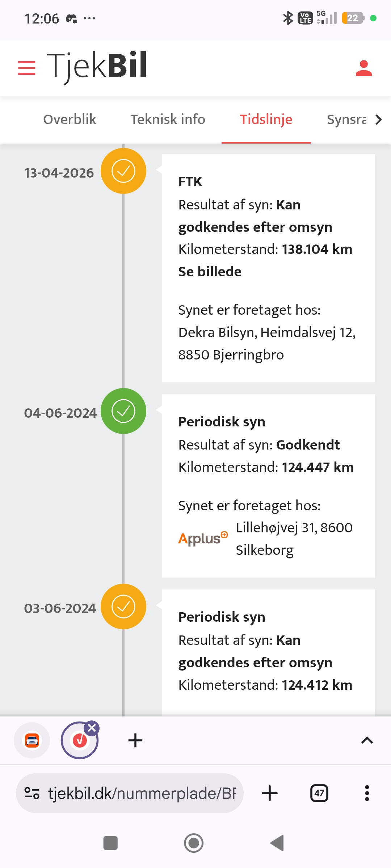Add a new tab from toolbar plus
Image resolution: width=391 pixels, height=868 pixels.
pos(269,793)
